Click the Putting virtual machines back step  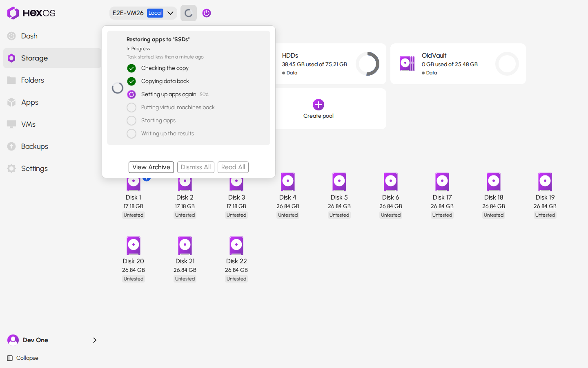click(x=178, y=108)
